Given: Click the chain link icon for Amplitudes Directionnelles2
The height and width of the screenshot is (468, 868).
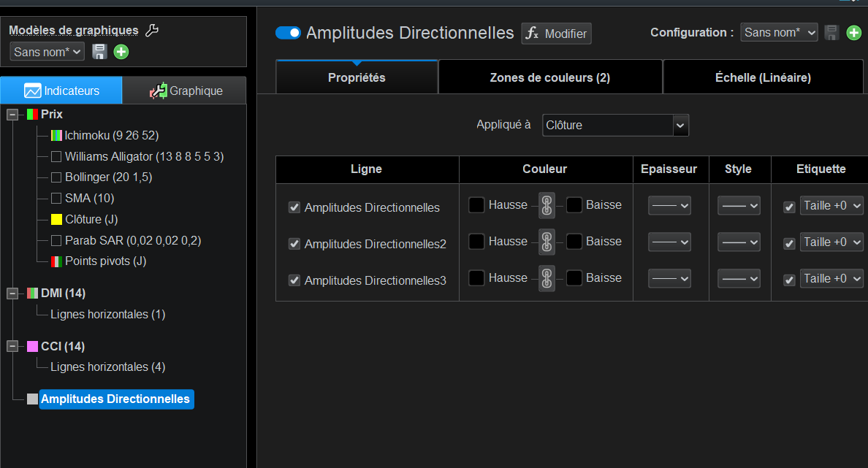Looking at the screenshot, I should click(x=547, y=242).
